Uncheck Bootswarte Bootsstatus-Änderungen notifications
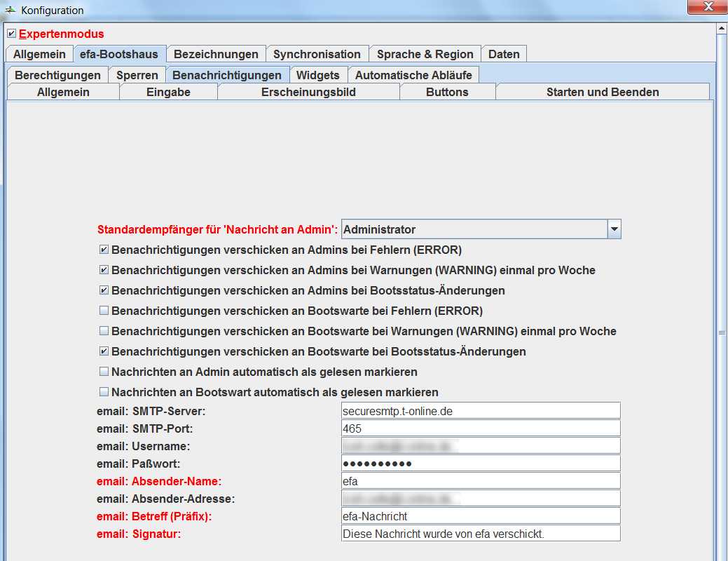 pos(104,351)
